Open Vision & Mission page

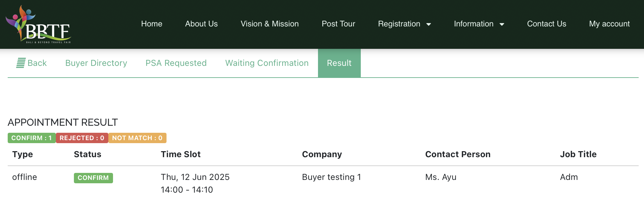[x=270, y=24]
